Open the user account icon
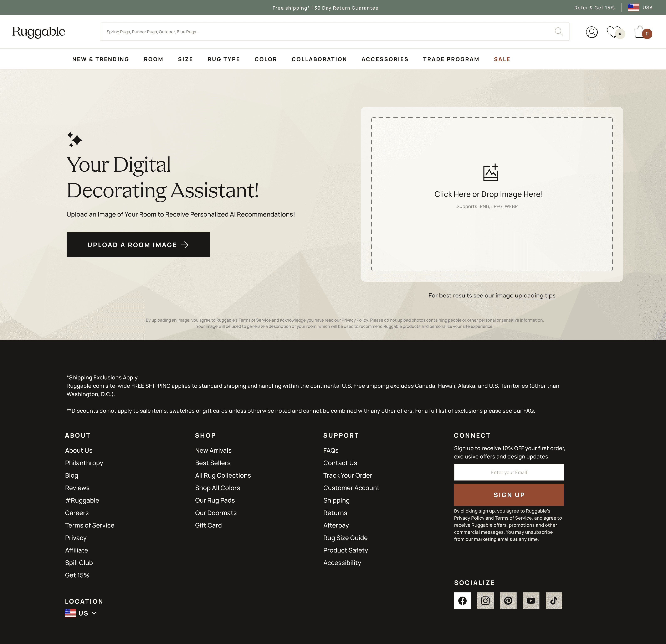Screen dimensions: 666x644 [x=591, y=32]
